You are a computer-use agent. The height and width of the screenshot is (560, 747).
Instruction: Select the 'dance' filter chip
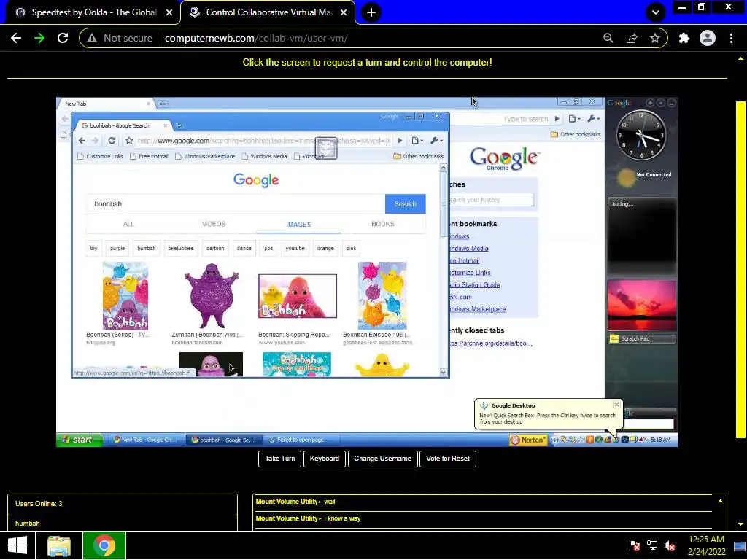click(x=244, y=248)
